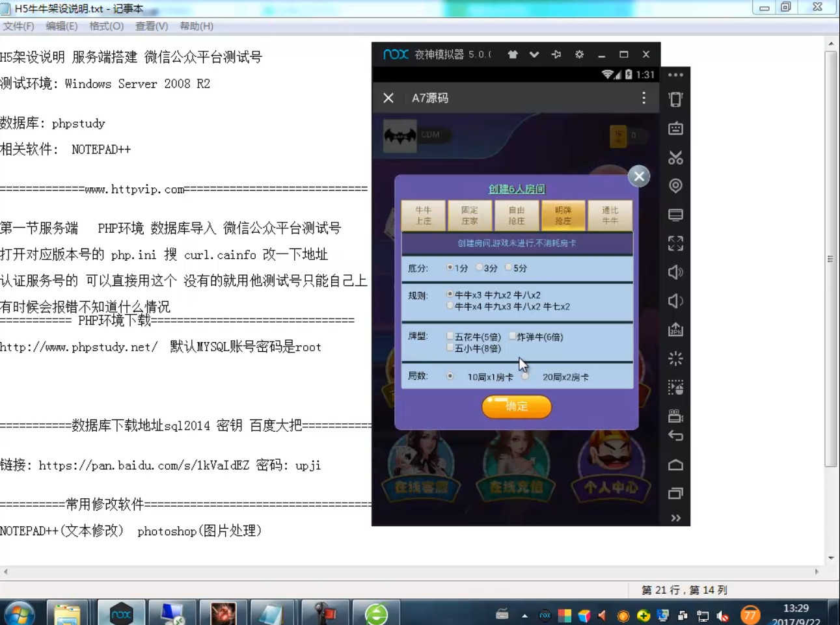This screenshot has width=840, height=625.
Task: Open Nox settings gear in title bar
Action: click(579, 55)
